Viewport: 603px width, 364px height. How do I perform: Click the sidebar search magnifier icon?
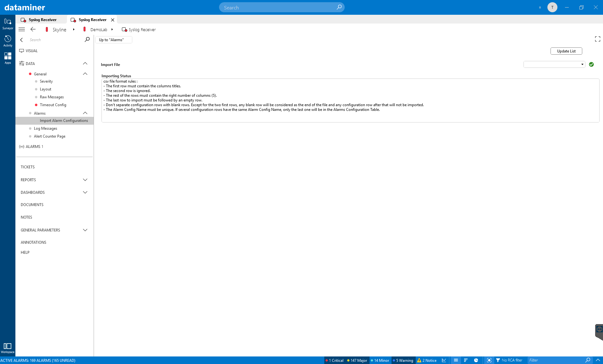[87, 40]
